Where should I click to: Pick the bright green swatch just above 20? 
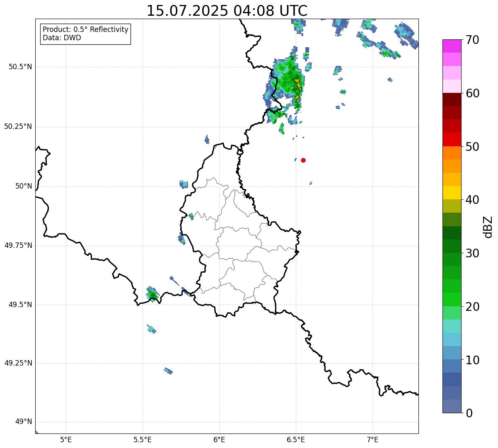point(452,299)
